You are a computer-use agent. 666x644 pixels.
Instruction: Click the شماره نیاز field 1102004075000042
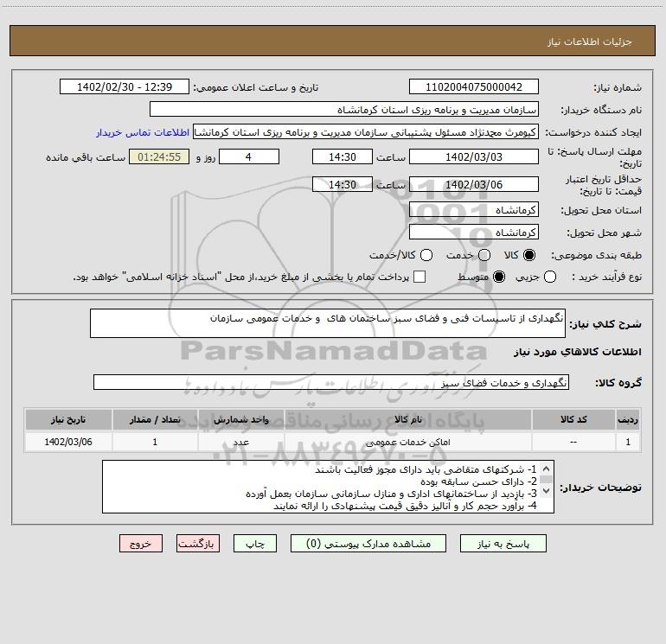[474, 87]
